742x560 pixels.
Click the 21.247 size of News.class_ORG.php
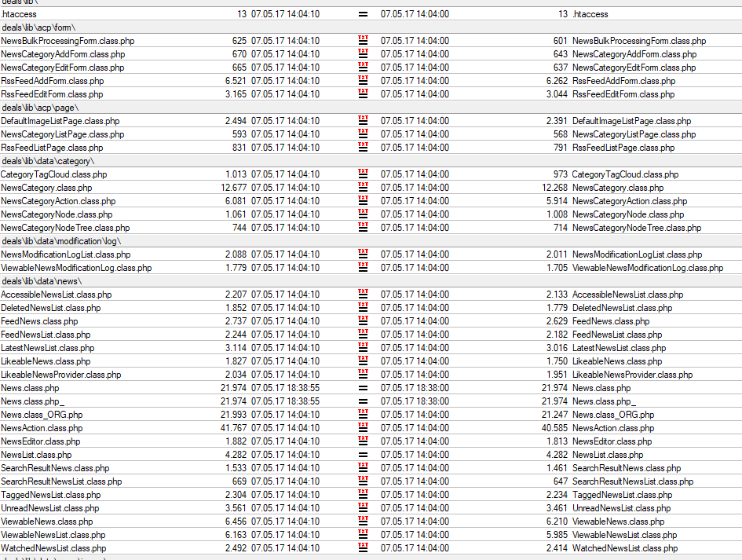pos(554,415)
